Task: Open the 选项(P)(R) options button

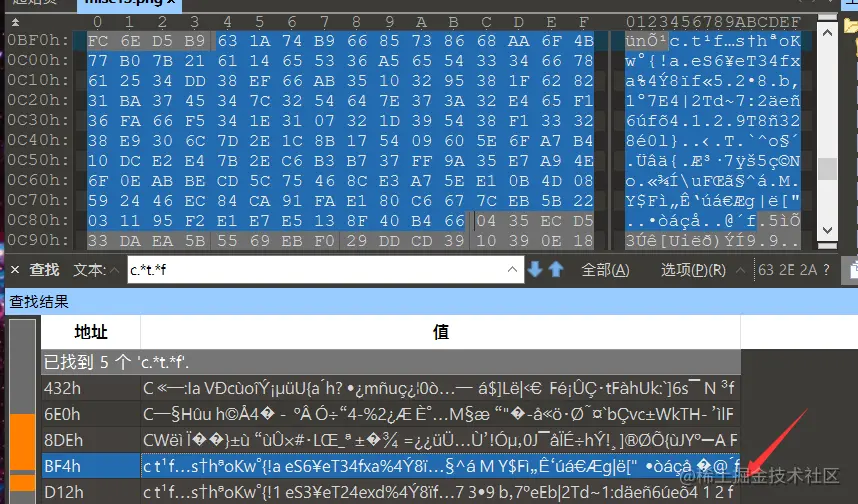Action: (x=693, y=270)
